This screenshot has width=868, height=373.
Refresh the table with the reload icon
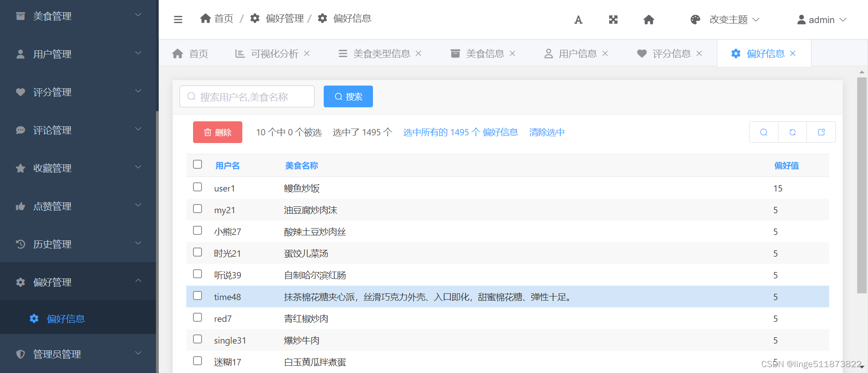coord(793,132)
